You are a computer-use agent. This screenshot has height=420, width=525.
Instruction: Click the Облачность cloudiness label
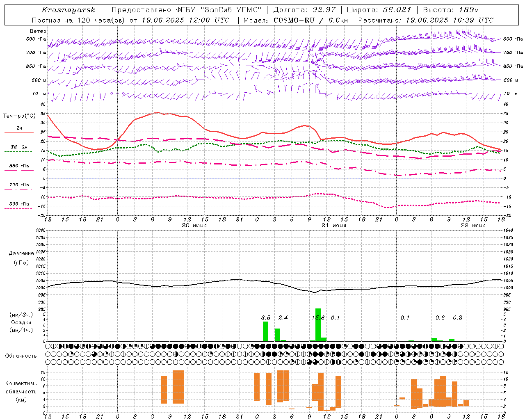[21, 356]
